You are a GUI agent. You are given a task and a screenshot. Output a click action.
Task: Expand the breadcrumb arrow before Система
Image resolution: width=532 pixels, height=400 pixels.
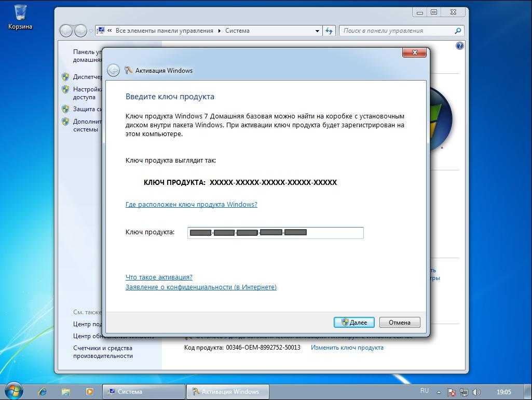click(x=220, y=31)
